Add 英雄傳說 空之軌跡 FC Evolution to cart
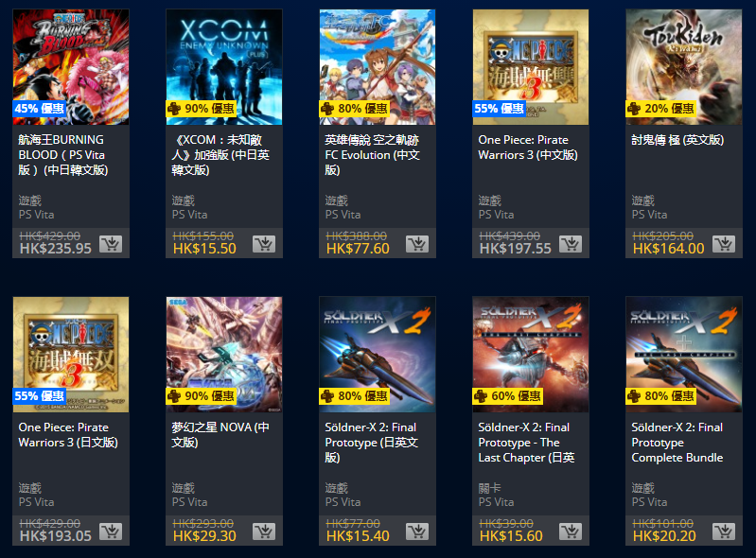This screenshot has height=558, width=756. (x=417, y=244)
